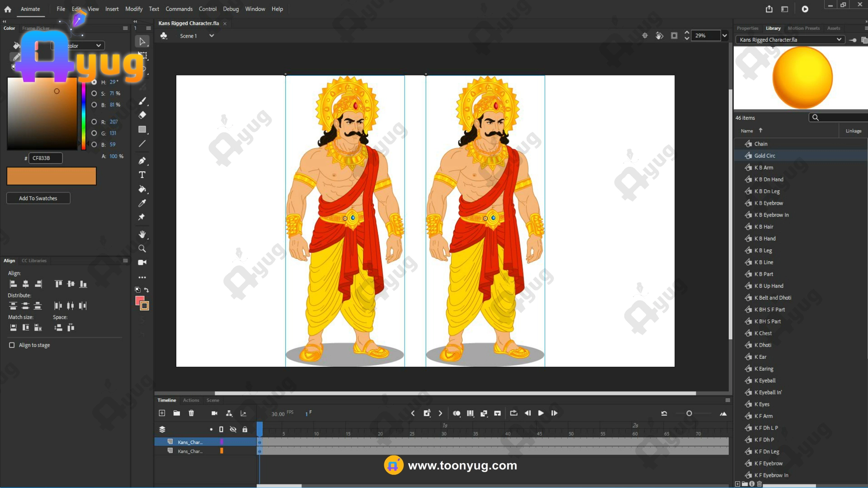Click the orange current color swatch

click(52, 176)
